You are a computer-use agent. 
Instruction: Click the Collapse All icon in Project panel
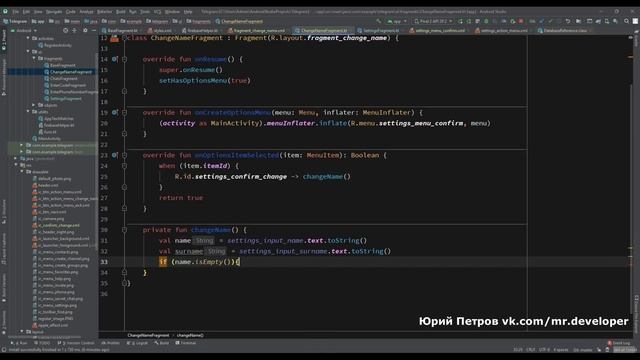74,30
